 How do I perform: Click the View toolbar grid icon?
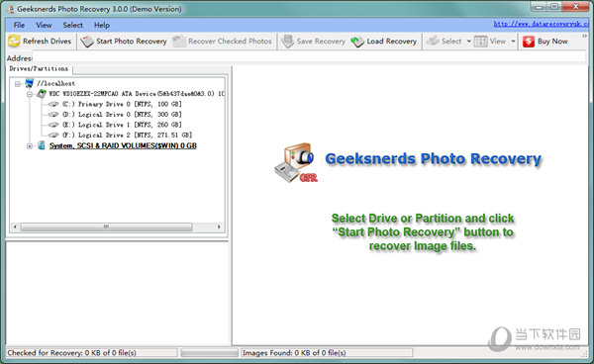[481, 42]
